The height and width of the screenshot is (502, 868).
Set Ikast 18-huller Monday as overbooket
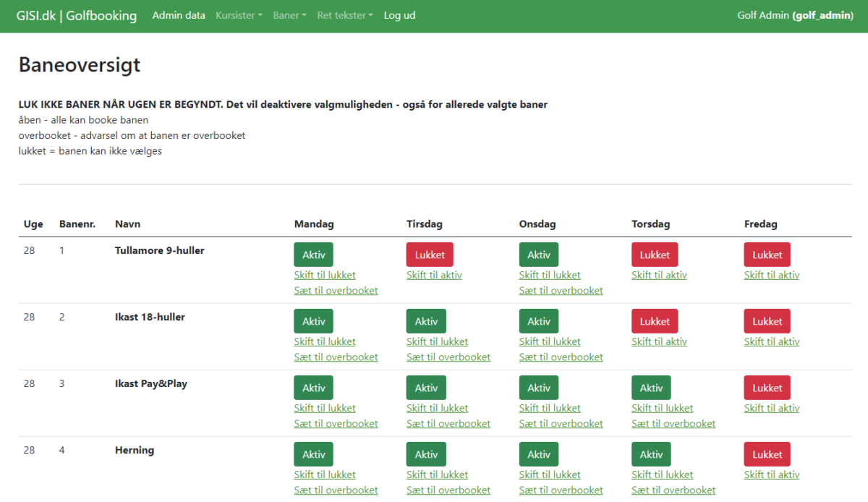click(336, 357)
